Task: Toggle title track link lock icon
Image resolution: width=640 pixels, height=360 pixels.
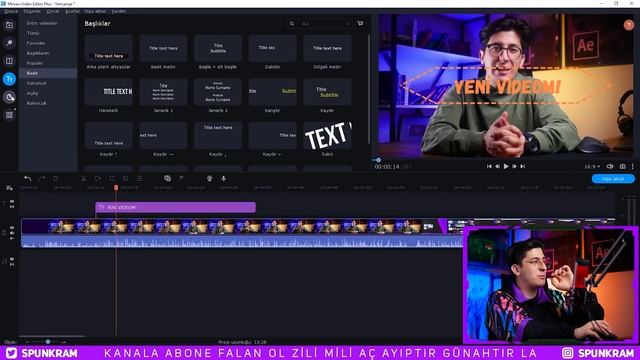Action: pyautogui.click(x=12, y=207)
